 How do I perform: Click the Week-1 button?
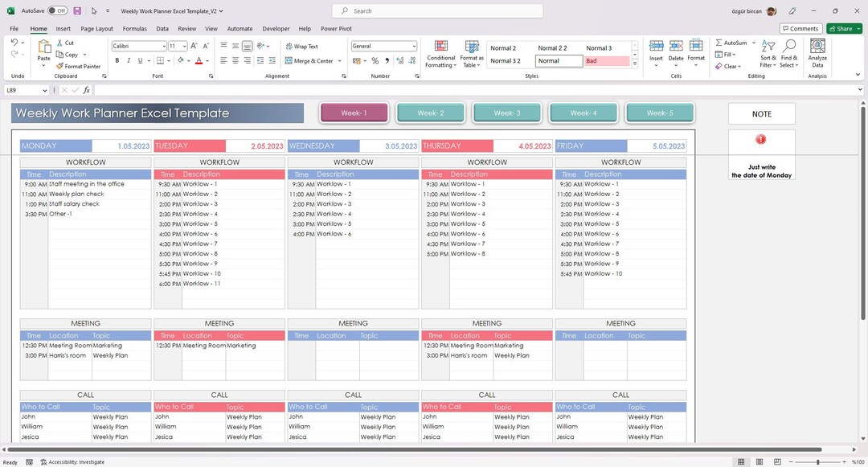(354, 113)
